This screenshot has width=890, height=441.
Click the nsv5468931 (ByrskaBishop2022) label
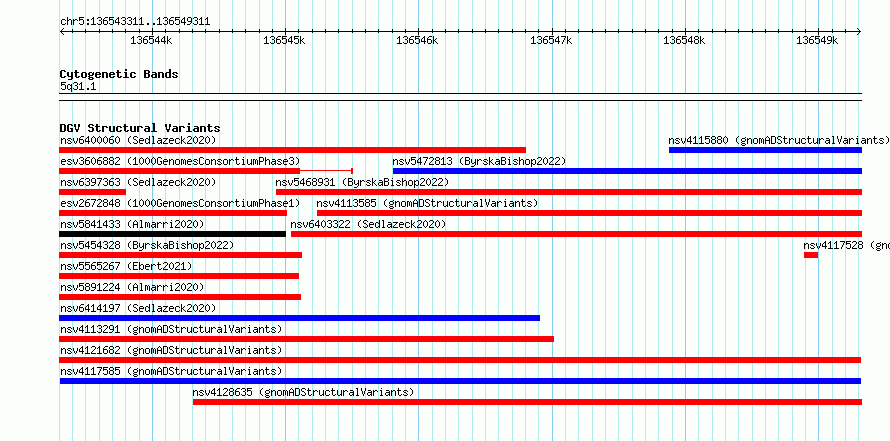pyautogui.click(x=362, y=182)
